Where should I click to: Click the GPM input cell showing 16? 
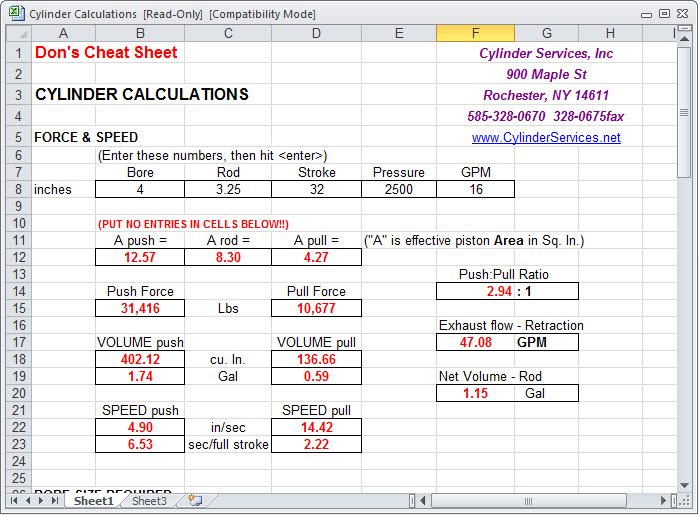(476, 189)
